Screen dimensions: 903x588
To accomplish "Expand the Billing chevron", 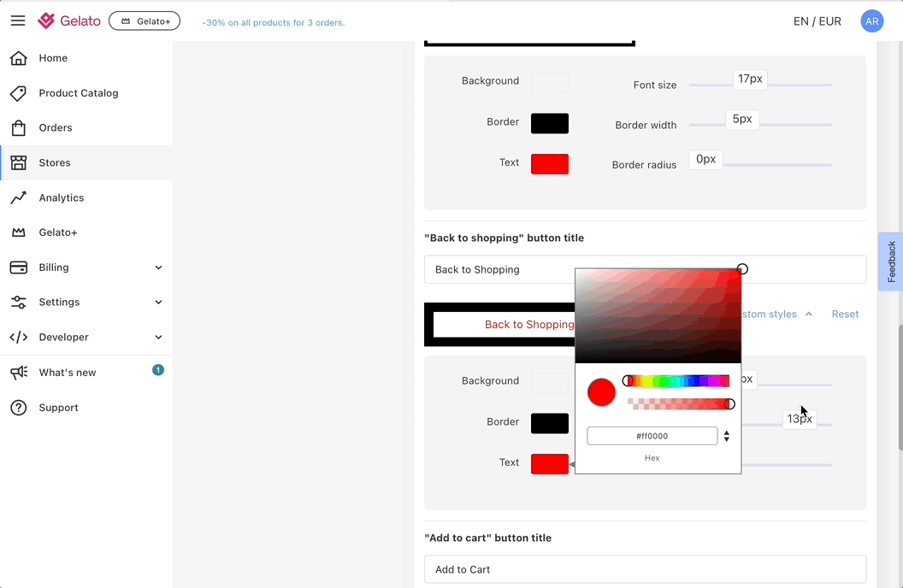I will (x=158, y=268).
